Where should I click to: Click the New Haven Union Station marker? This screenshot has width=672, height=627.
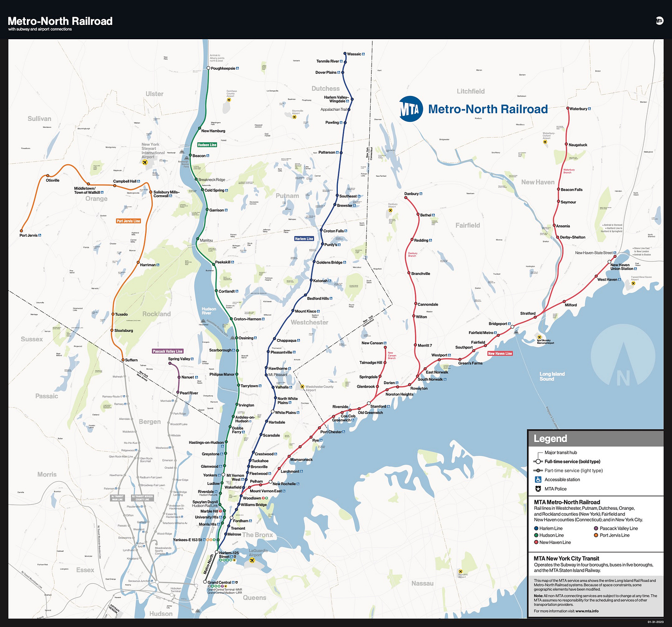click(x=609, y=262)
